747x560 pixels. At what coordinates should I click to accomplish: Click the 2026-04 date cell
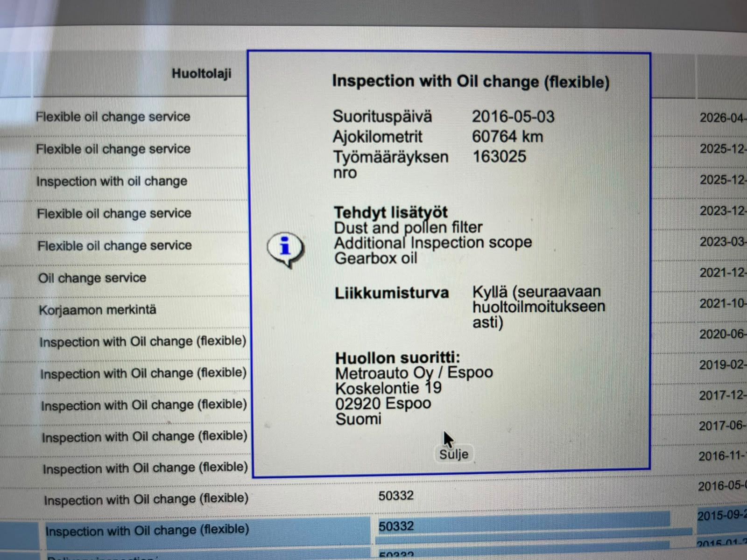point(723,118)
